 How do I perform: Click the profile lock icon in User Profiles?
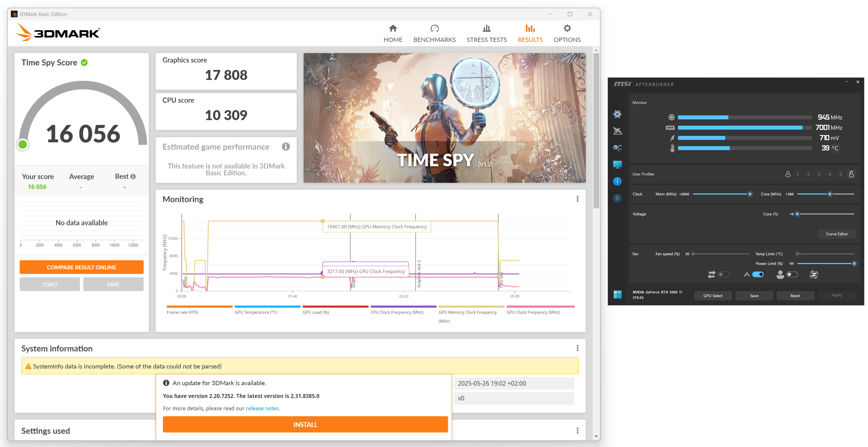tap(851, 174)
